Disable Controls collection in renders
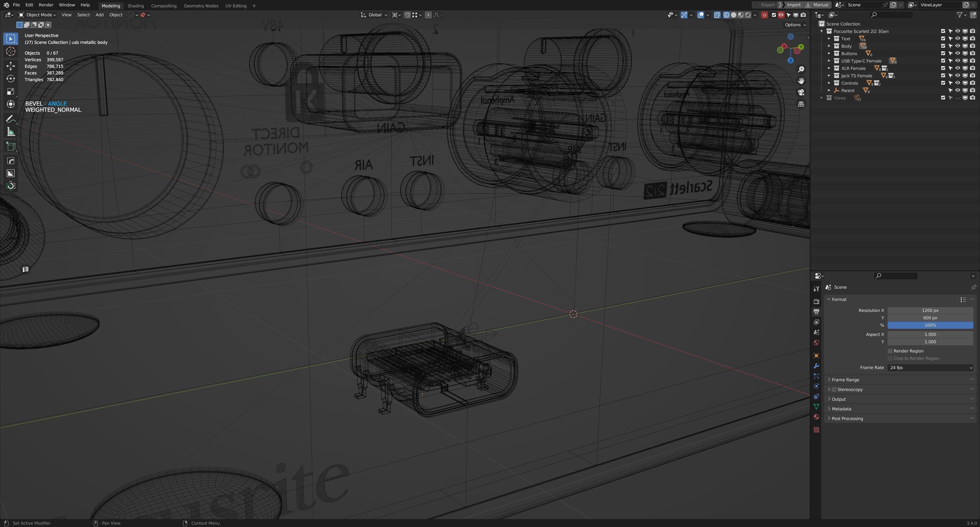980x527 pixels. tap(972, 83)
